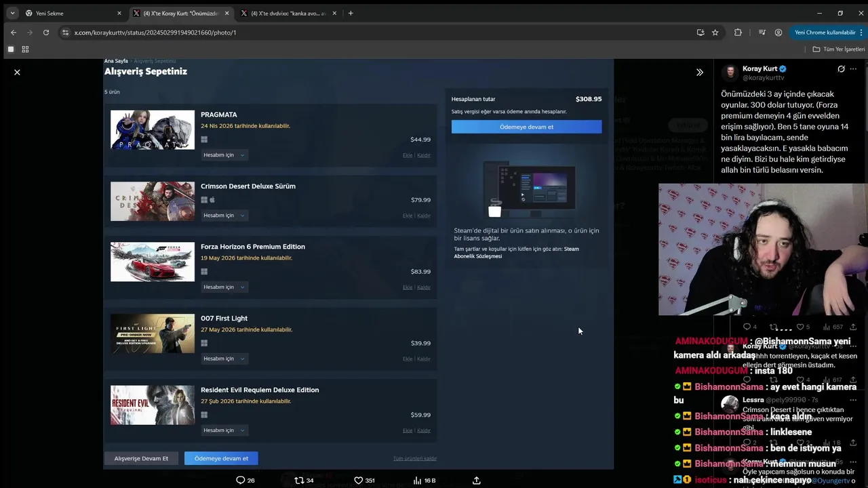Open view analytics showing 16 B
This screenshot has height=488, width=868.
pyautogui.click(x=425, y=480)
